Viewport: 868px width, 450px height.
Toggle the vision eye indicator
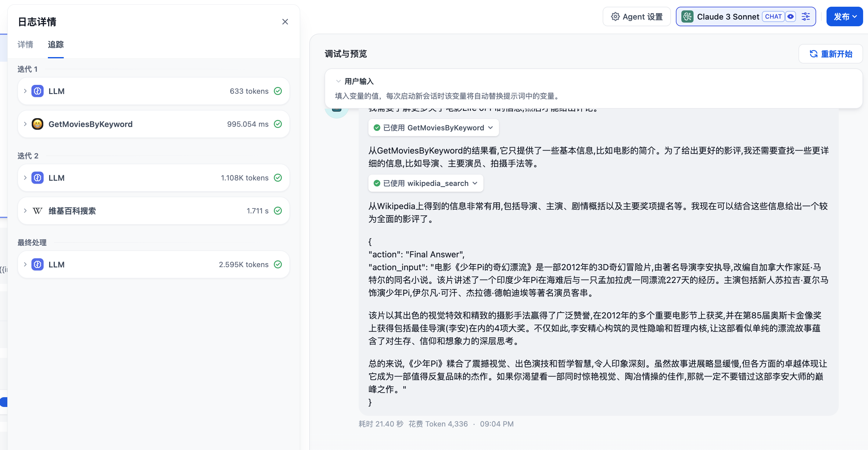pos(790,16)
